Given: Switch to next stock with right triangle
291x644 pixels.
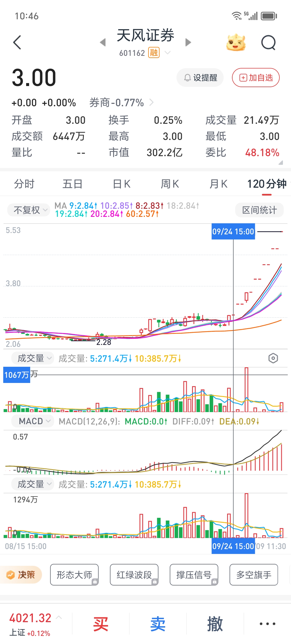Looking at the screenshot, I should pyautogui.click(x=188, y=42).
